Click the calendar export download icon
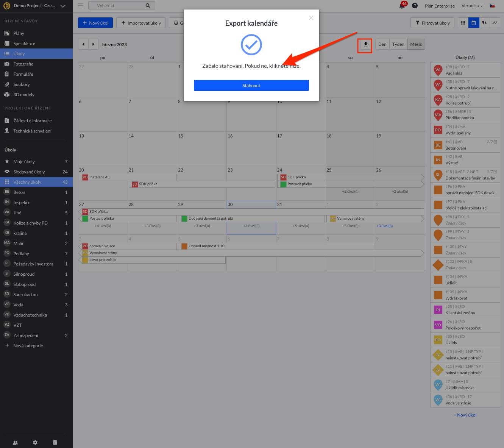 tap(365, 44)
